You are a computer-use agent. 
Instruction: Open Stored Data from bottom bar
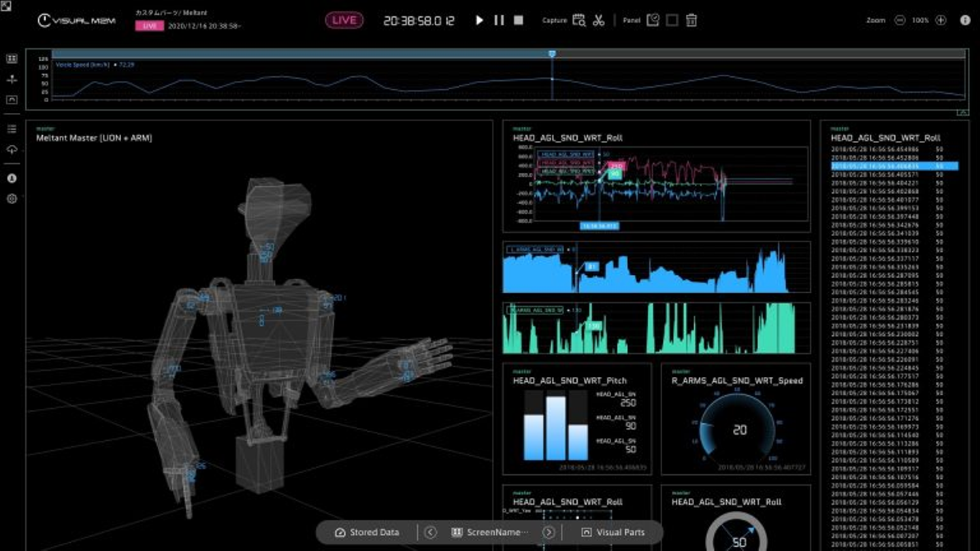pos(367,532)
